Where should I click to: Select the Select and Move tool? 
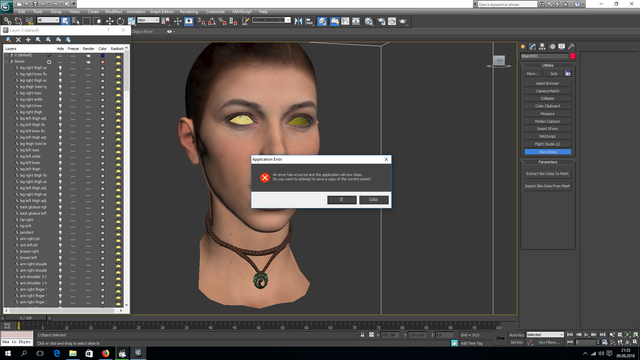click(x=109, y=21)
